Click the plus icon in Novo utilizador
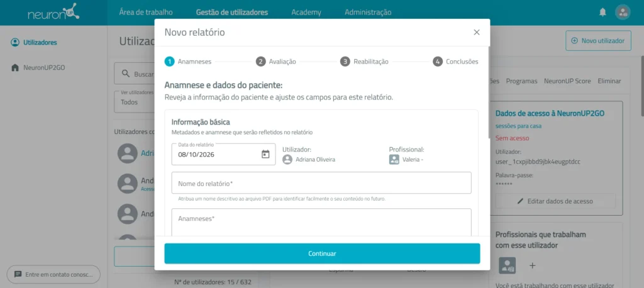The width and height of the screenshot is (644, 288). pyautogui.click(x=574, y=41)
